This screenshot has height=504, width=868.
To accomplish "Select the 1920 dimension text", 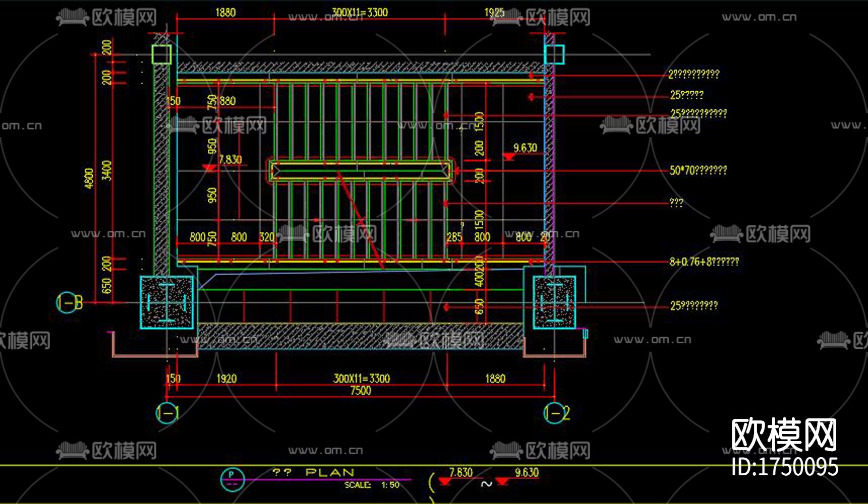I will pyautogui.click(x=226, y=379).
